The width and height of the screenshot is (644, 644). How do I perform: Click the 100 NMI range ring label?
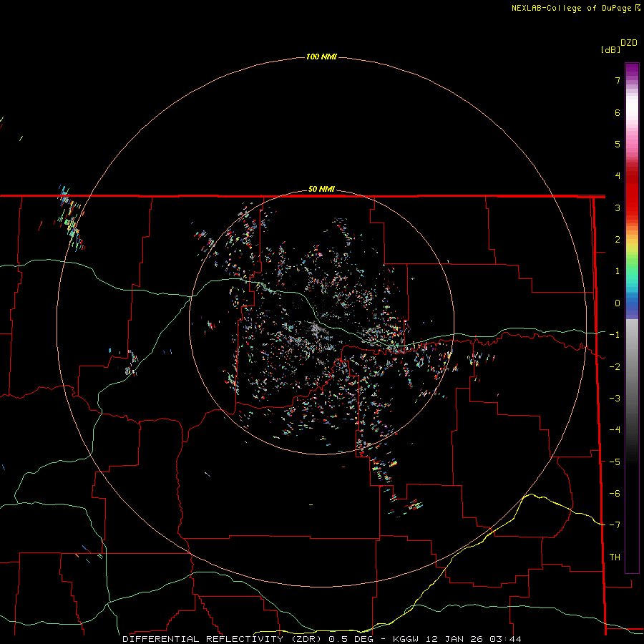(321, 57)
